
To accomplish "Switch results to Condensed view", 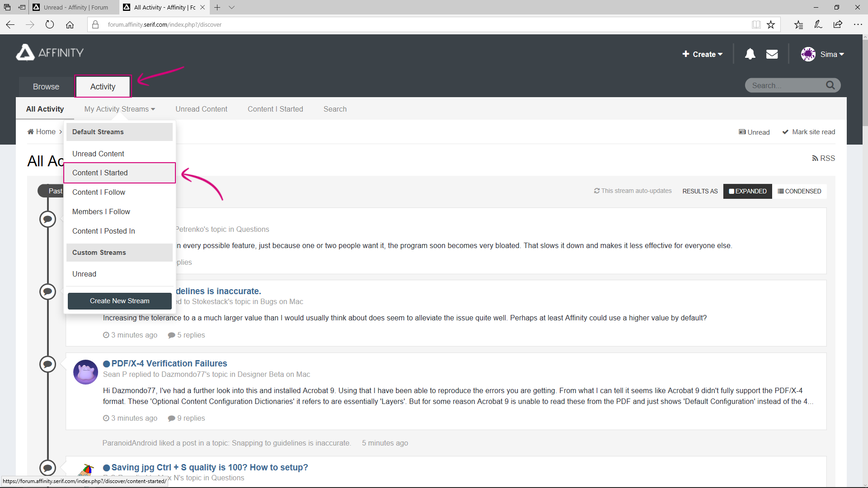I will tap(799, 191).
